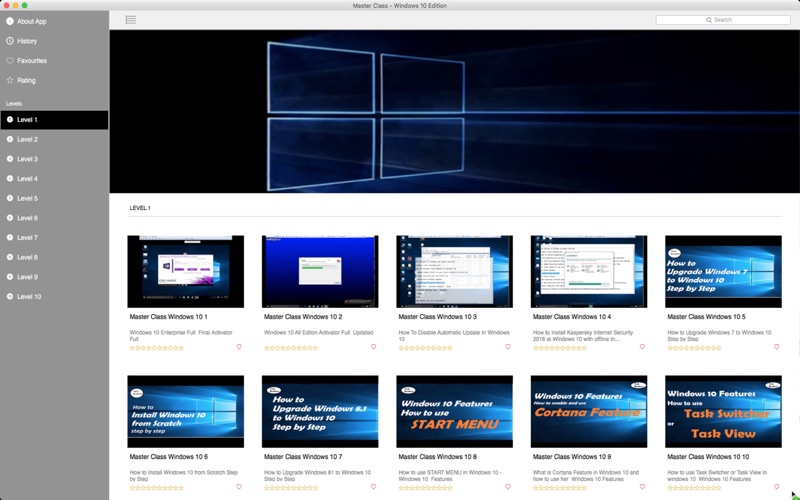Viewport: 800px width, 500px height.
Task: Click the Level 5 bullet icon
Action: (x=10, y=198)
